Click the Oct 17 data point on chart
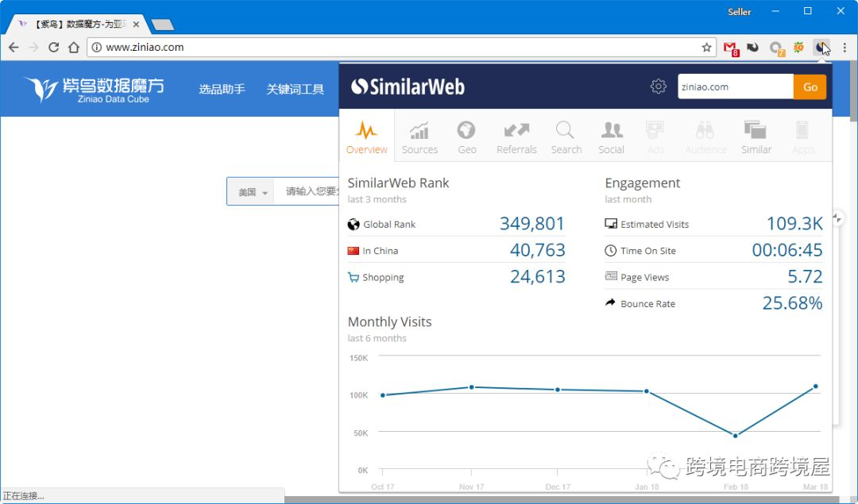The height and width of the screenshot is (504, 858). point(382,395)
